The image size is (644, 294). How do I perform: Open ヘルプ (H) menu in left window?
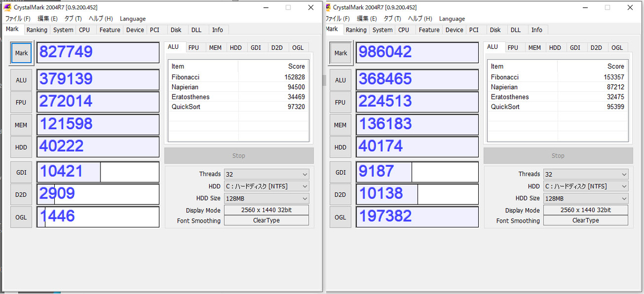pyautogui.click(x=100, y=19)
